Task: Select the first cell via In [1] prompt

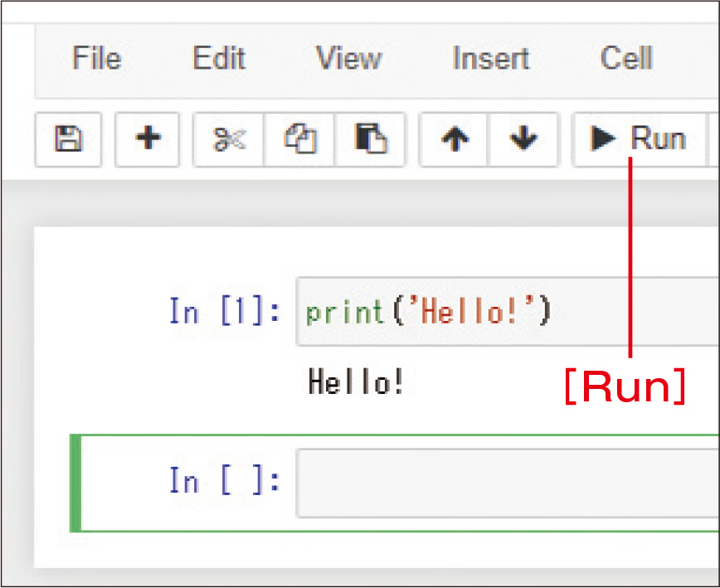Action: tap(224, 313)
